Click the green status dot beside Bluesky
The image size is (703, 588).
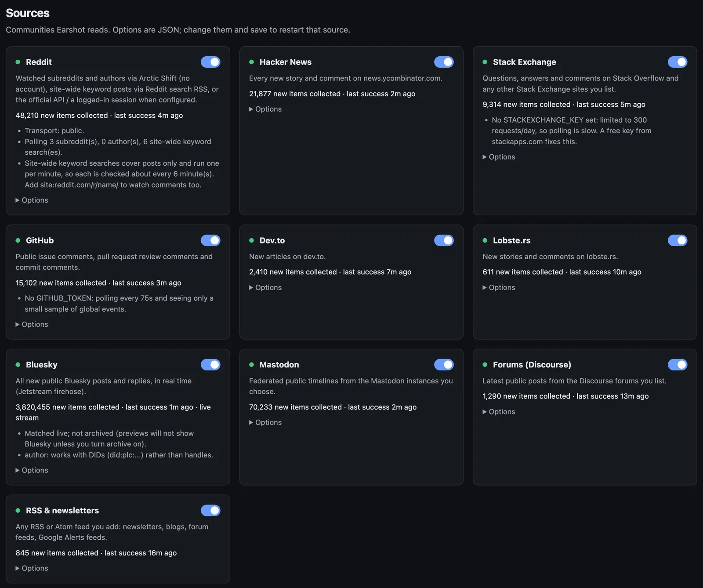click(18, 365)
